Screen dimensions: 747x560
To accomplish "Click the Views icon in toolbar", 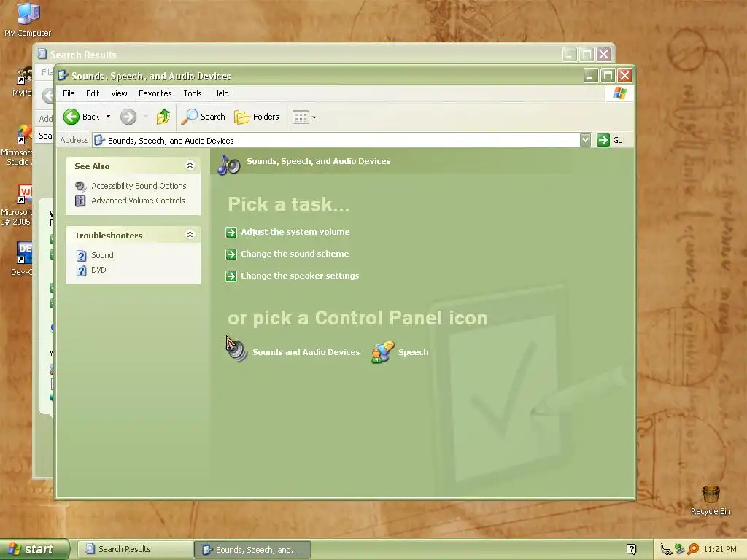I will click(301, 117).
